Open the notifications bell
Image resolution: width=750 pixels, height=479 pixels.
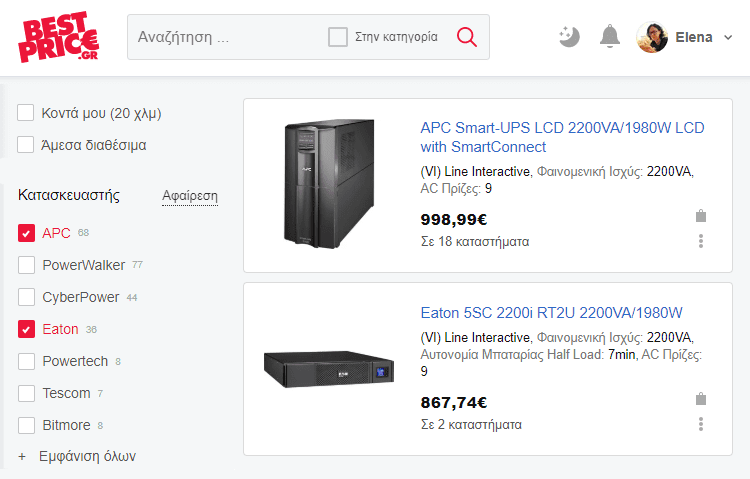(610, 37)
